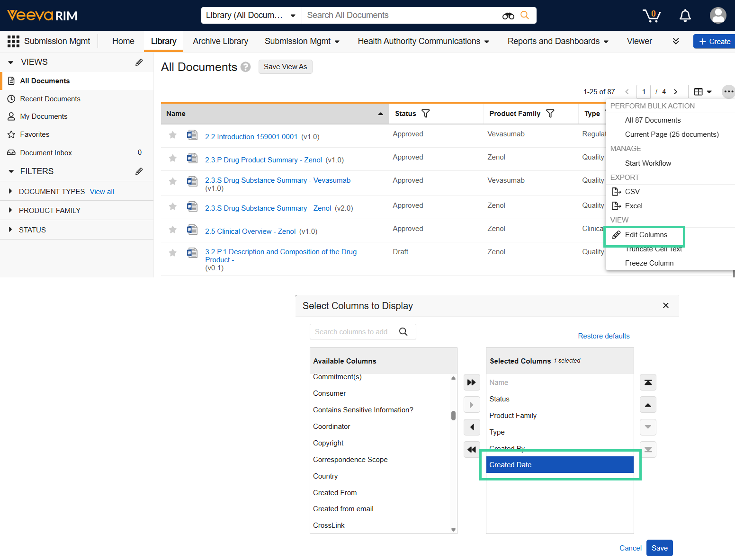Collapse the VIEWS section
Viewport: 735px width, 560px height.
pyautogui.click(x=10, y=62)
